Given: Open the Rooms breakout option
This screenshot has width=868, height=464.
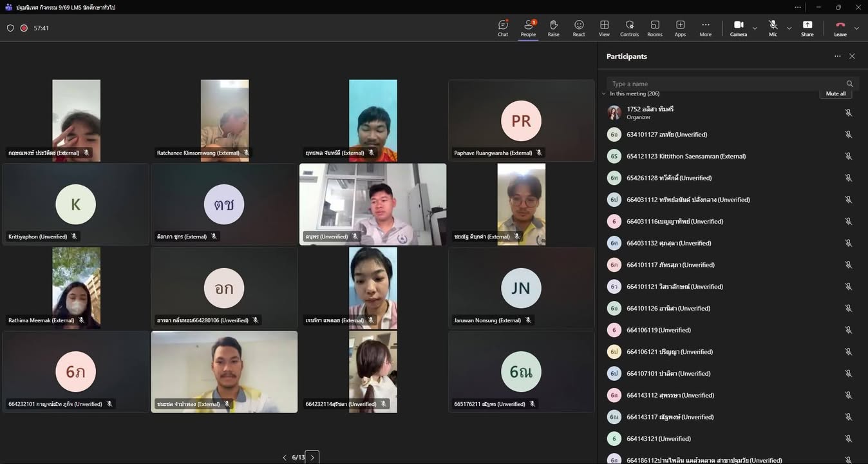Looking at the screenshot, I should tap(655, 28).
